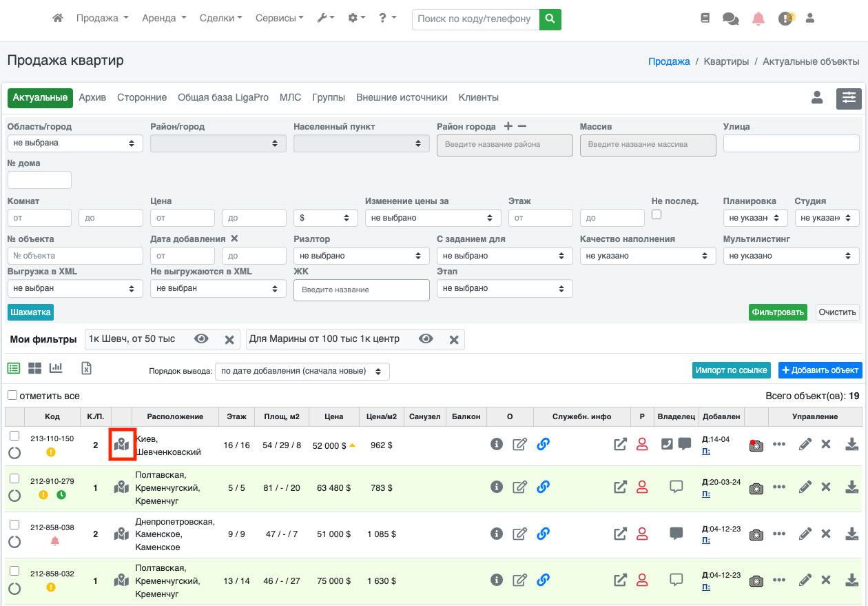Open the Область/город dropdown
Screen dimensions: 868x606
[x=74, y=143]
